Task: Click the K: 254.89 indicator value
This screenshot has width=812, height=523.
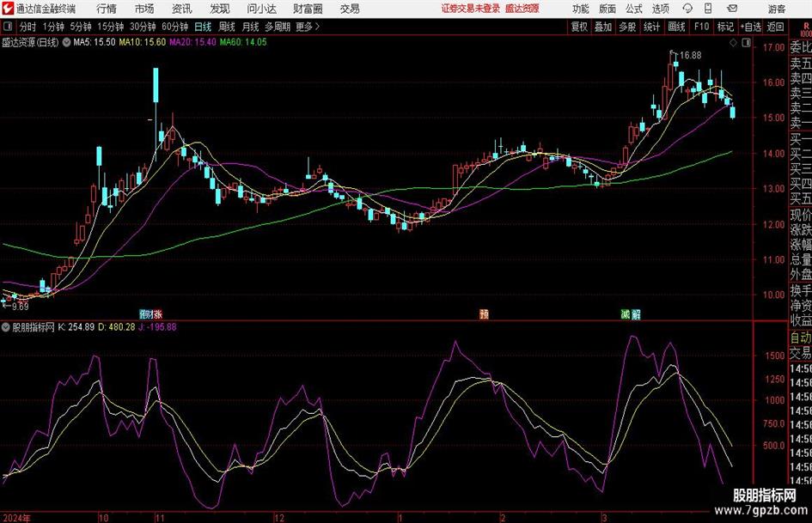Action: [x=76, y=327]
